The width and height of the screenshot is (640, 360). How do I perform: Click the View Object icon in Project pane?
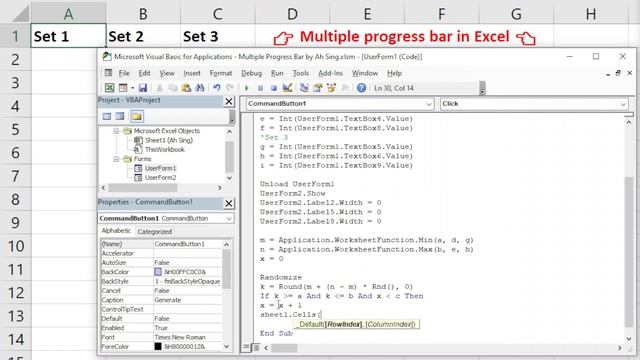(x=120, y=117)
